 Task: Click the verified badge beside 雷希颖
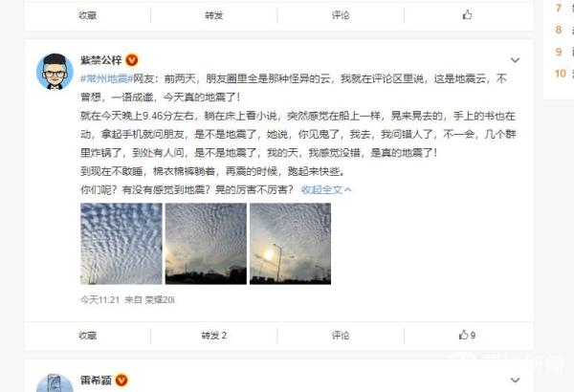[x=121, y=380]
